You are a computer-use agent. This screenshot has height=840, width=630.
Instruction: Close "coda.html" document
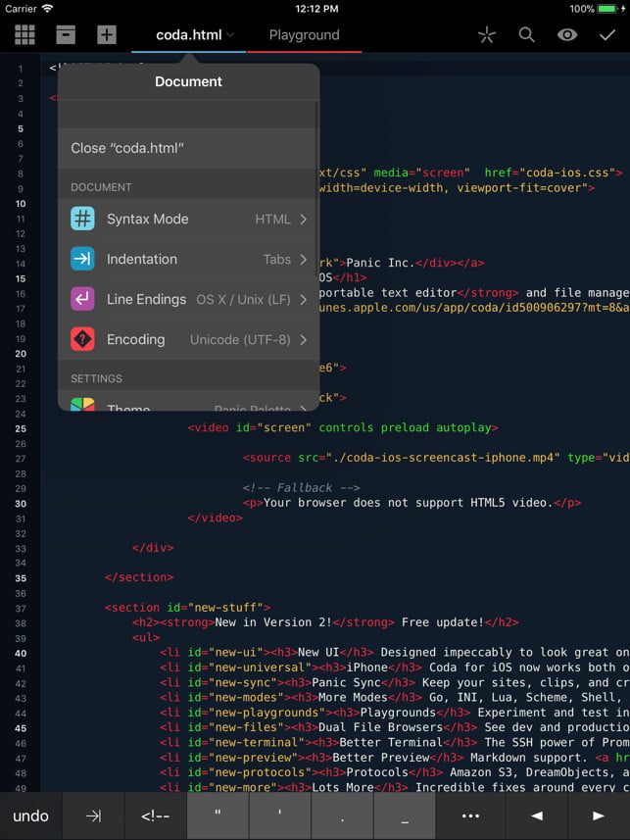coord(127,148)
